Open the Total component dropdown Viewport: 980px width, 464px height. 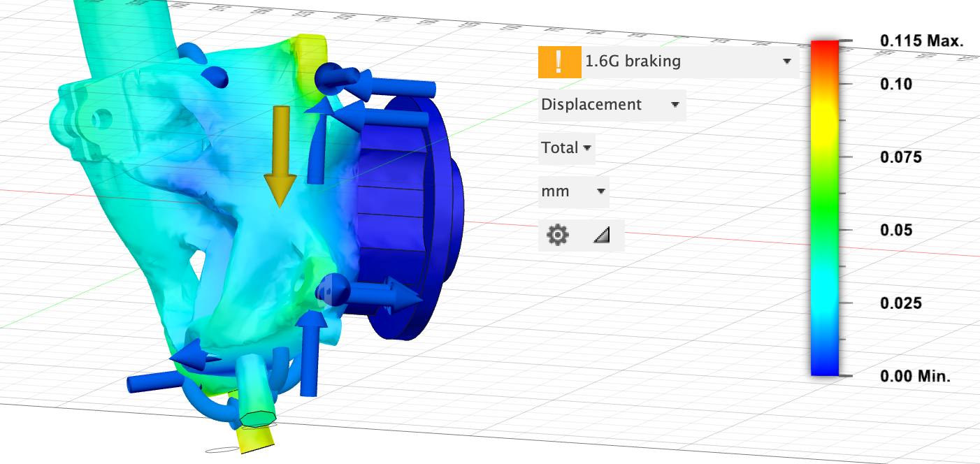pos(566,148)
